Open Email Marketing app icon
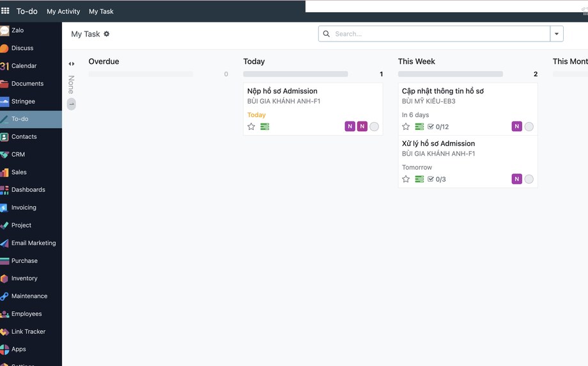 (x=4, y=243)
